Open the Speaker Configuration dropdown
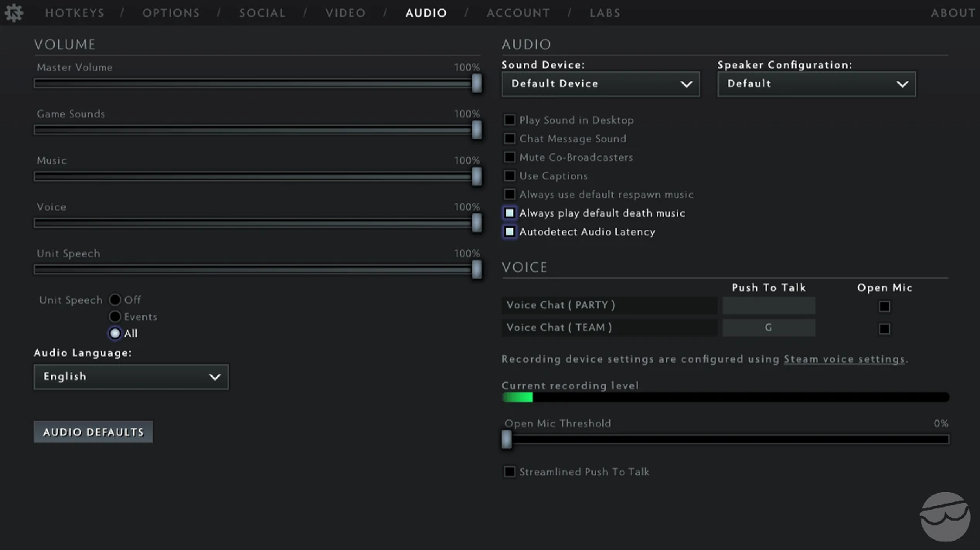The image size is (980, 550). coord(816,83)
